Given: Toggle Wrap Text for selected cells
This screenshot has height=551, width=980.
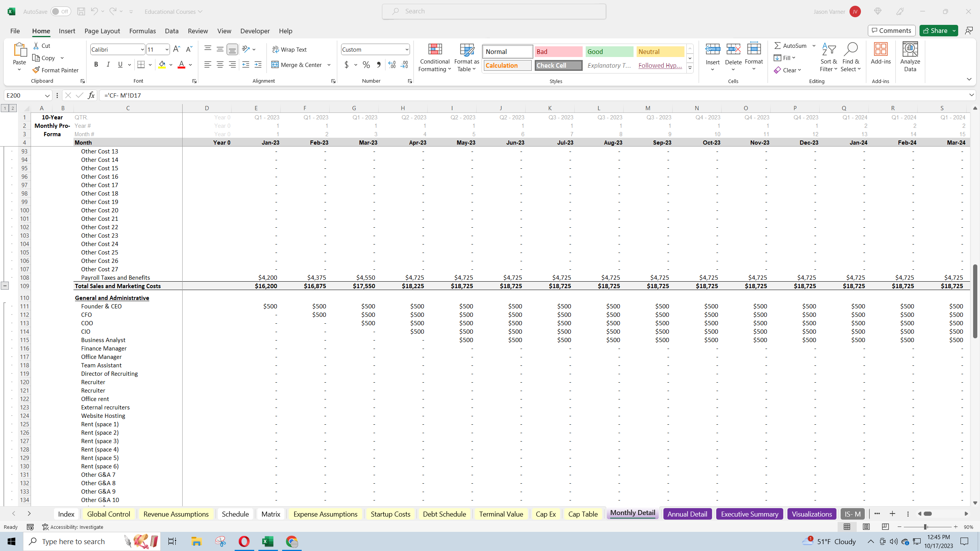Looking at the screenshot, I should (289, 49).
